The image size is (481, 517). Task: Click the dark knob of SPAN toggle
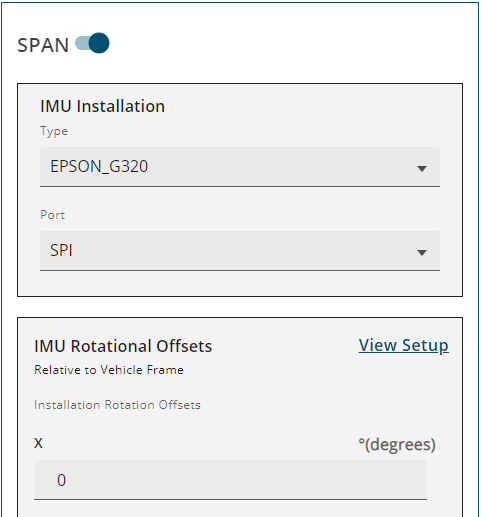(99, 43)
